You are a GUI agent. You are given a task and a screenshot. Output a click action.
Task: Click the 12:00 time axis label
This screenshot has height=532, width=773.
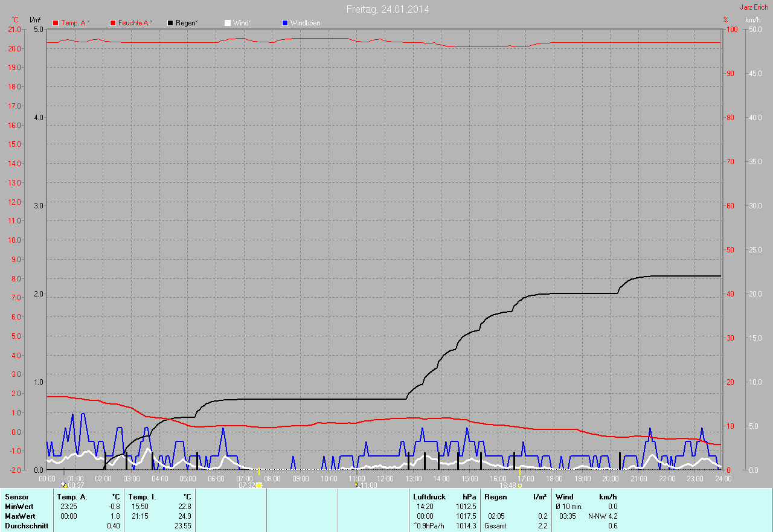tap(385, 479)
